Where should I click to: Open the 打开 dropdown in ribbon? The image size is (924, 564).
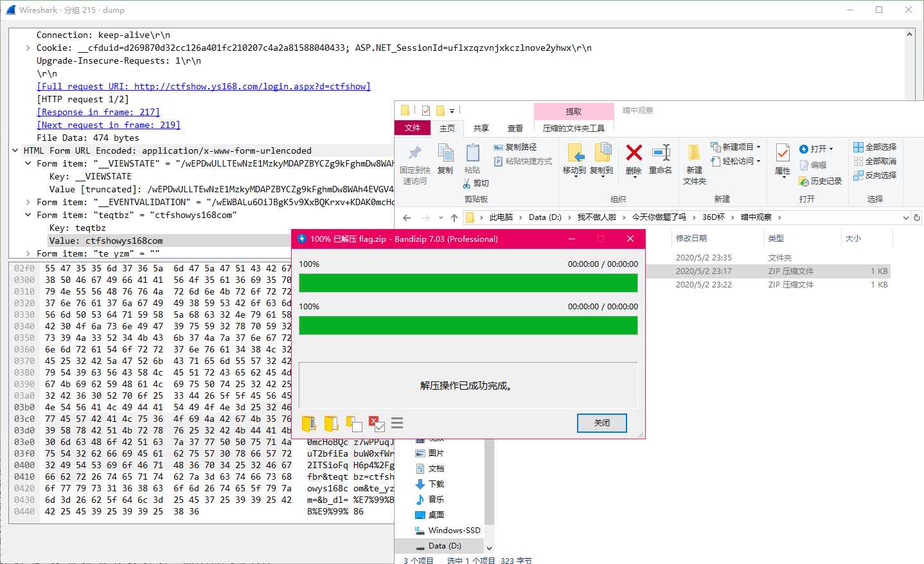click(817, 149)
